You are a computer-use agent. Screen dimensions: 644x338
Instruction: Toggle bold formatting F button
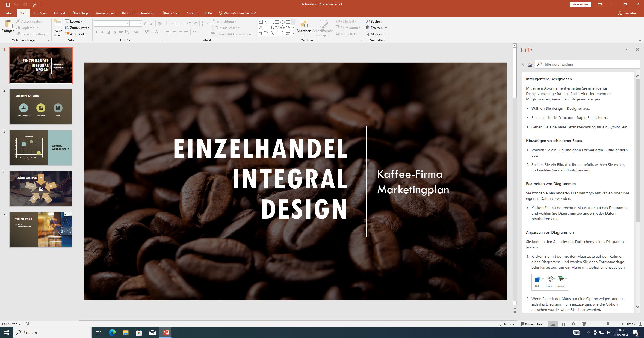pyautogui.click(x=97, y=32)
